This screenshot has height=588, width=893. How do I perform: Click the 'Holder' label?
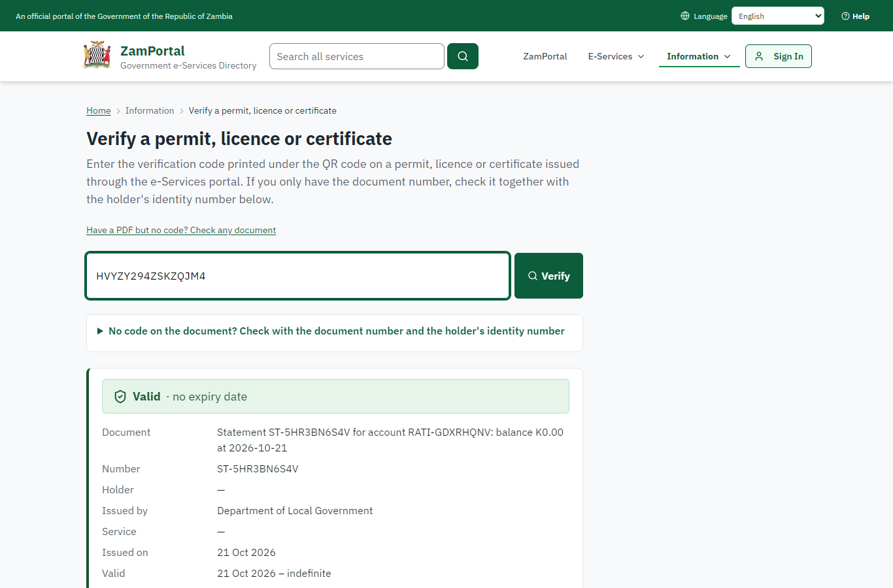(118, 490)
